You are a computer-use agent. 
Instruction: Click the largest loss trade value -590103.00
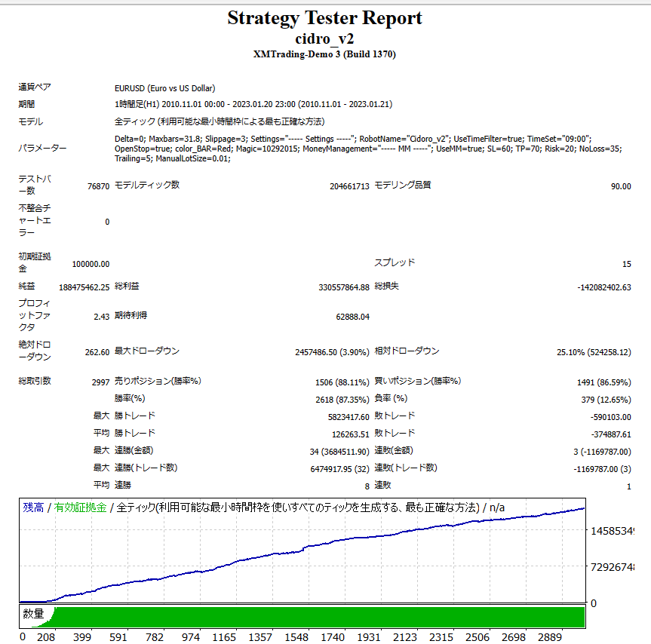coord(611,417)
